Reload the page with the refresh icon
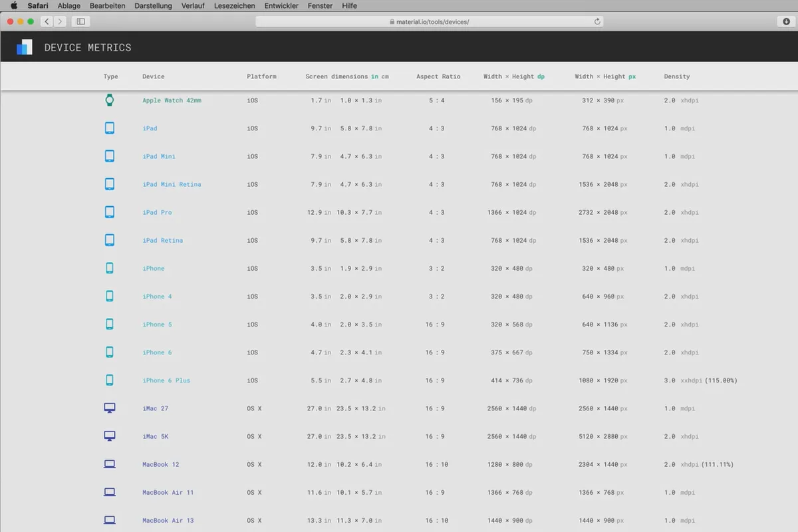The image size is (798, 532). (x=597, y=21)
